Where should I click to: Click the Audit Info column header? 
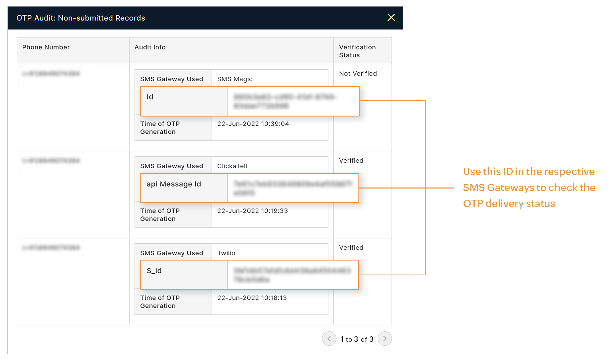click(x=150, y=47)
